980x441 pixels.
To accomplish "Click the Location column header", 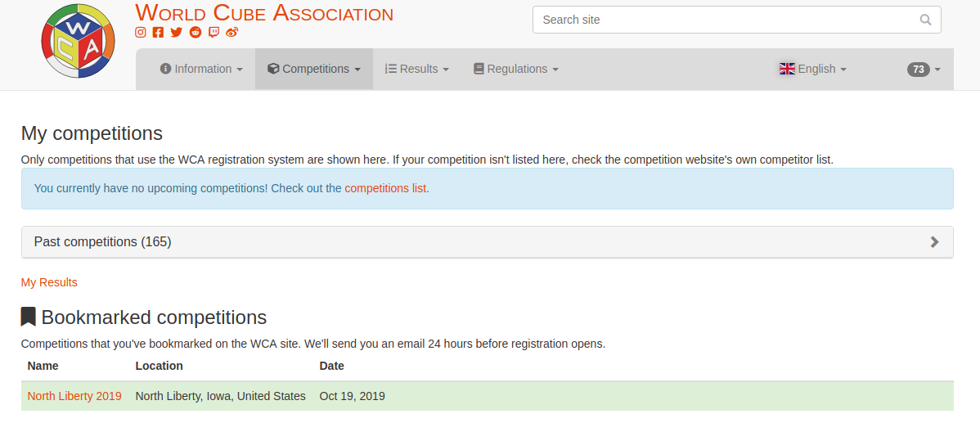I will (x=160, y=366).
